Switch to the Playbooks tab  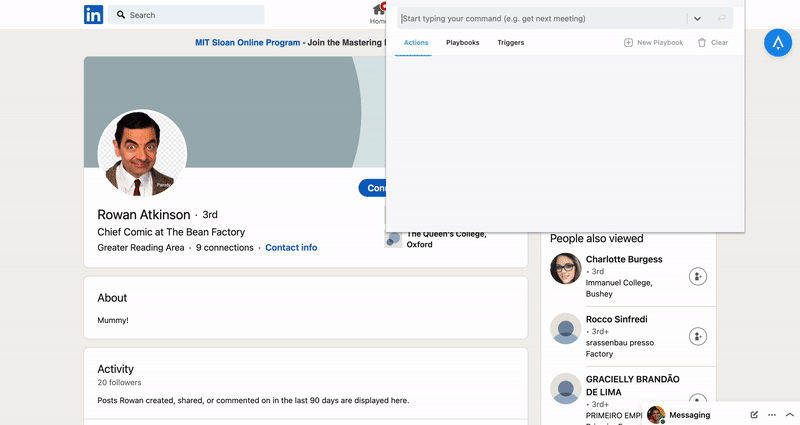(x=463, y=43)
